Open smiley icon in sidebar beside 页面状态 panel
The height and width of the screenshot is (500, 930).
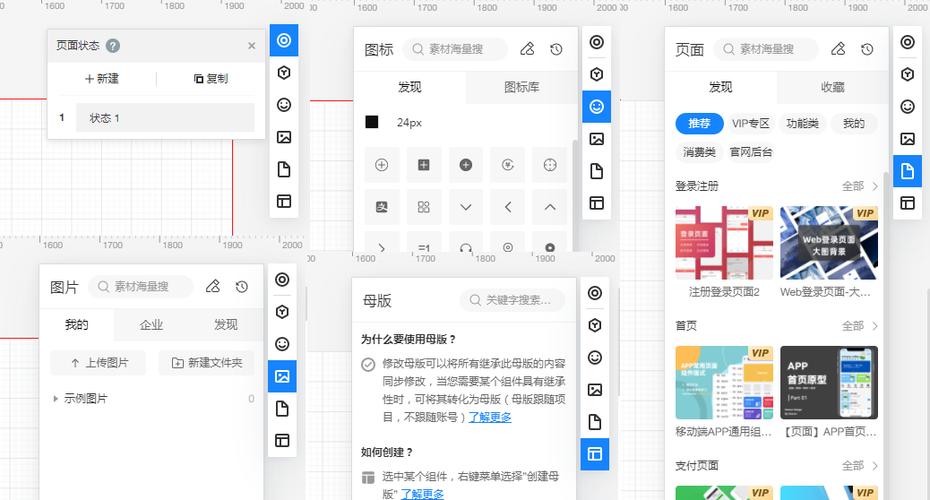pos(284,105)
